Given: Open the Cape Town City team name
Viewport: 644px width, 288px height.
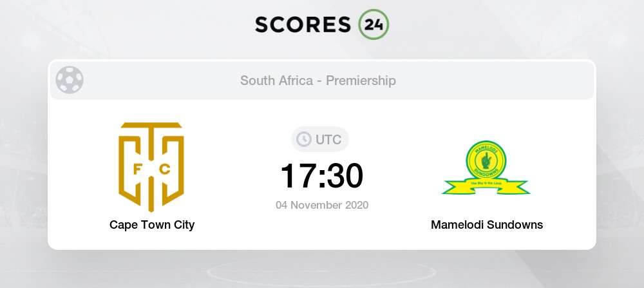Looking at the screenshot, I should [x=152, y=225].
